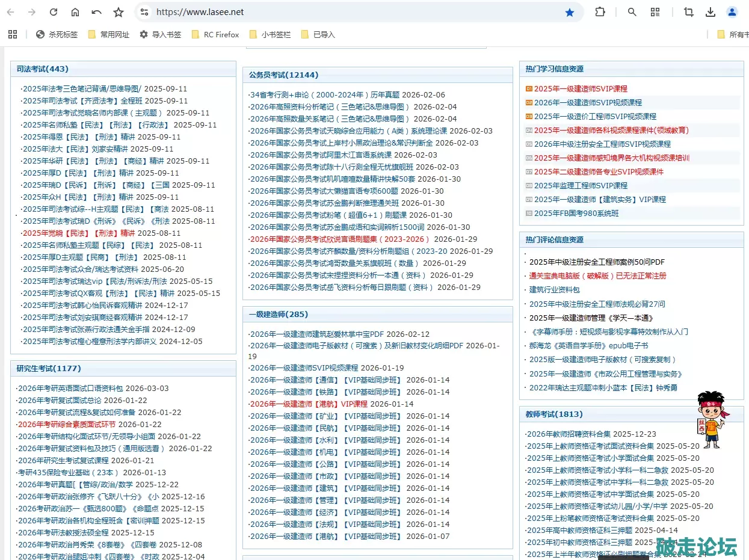The image size is (749, 560).
Task: Expand the RC Firefox bookmark folder
Action: point(215,34)
